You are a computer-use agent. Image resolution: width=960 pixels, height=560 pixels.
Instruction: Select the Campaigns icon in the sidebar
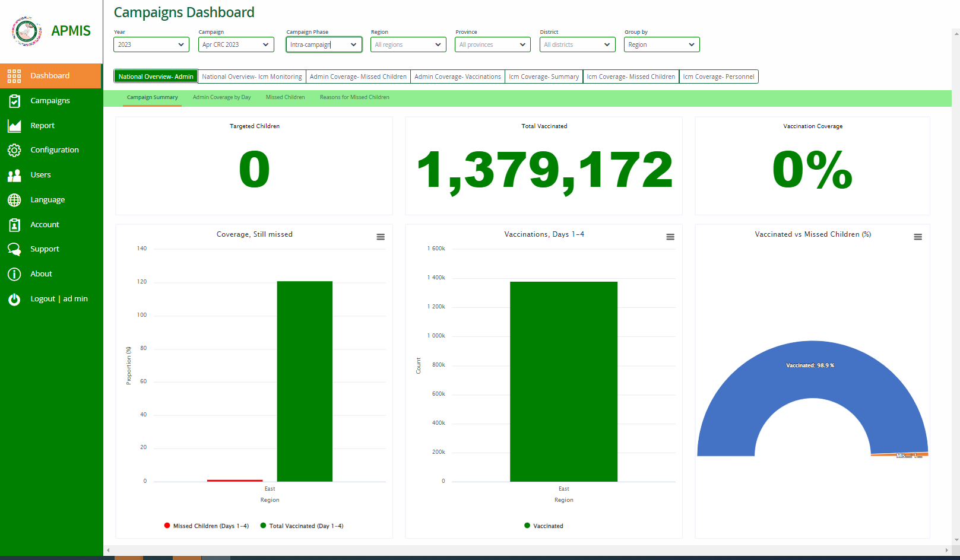point(14,100)
